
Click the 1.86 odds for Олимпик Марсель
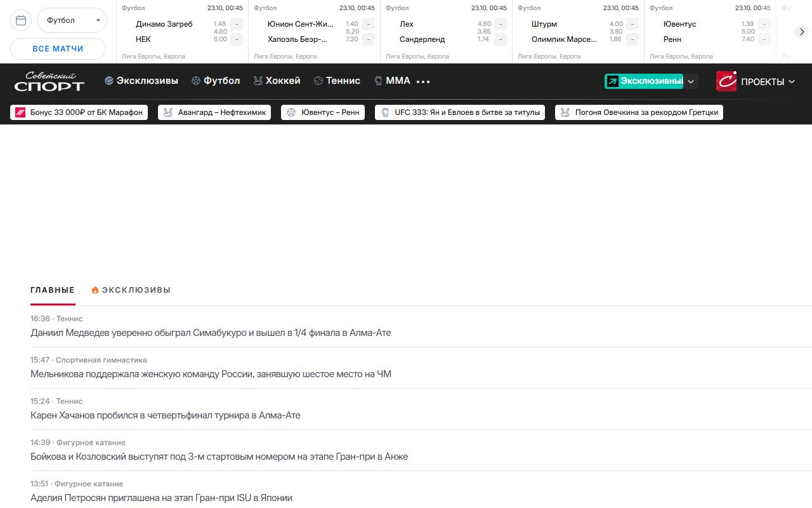(x=615, y=39)
